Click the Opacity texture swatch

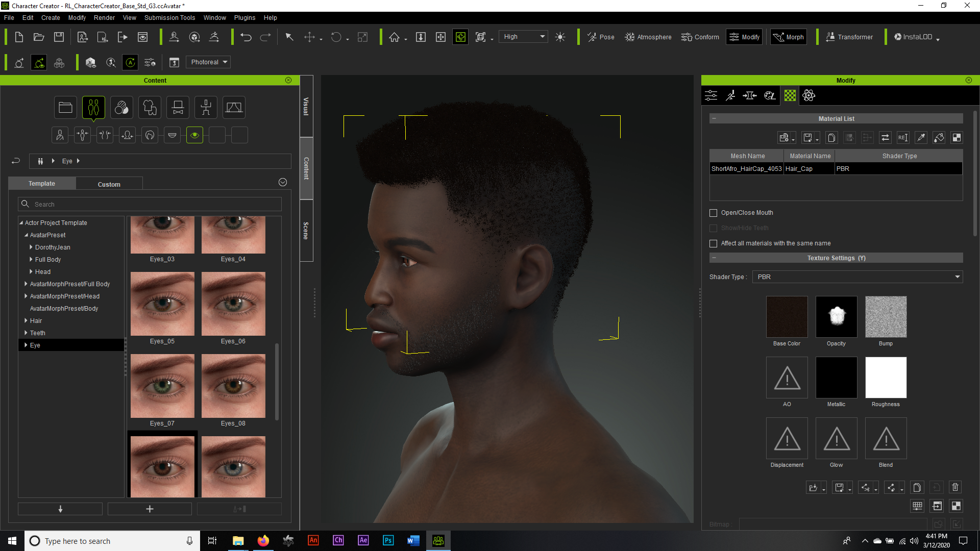click(836, 316)
